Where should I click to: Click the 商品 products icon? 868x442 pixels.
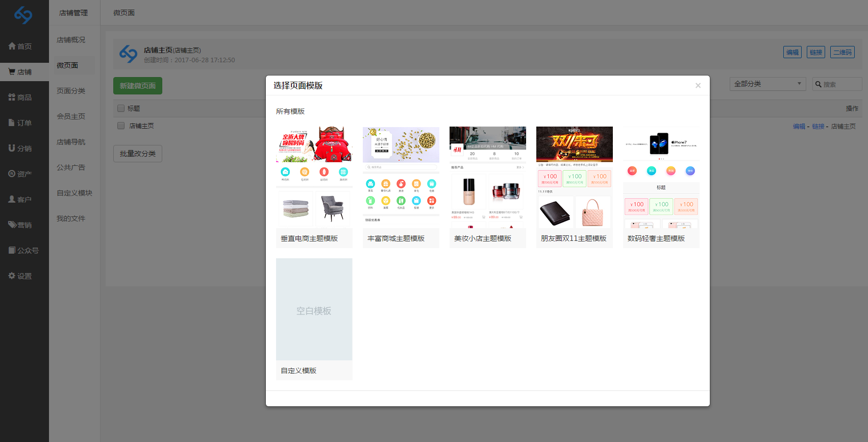(12, 97)
